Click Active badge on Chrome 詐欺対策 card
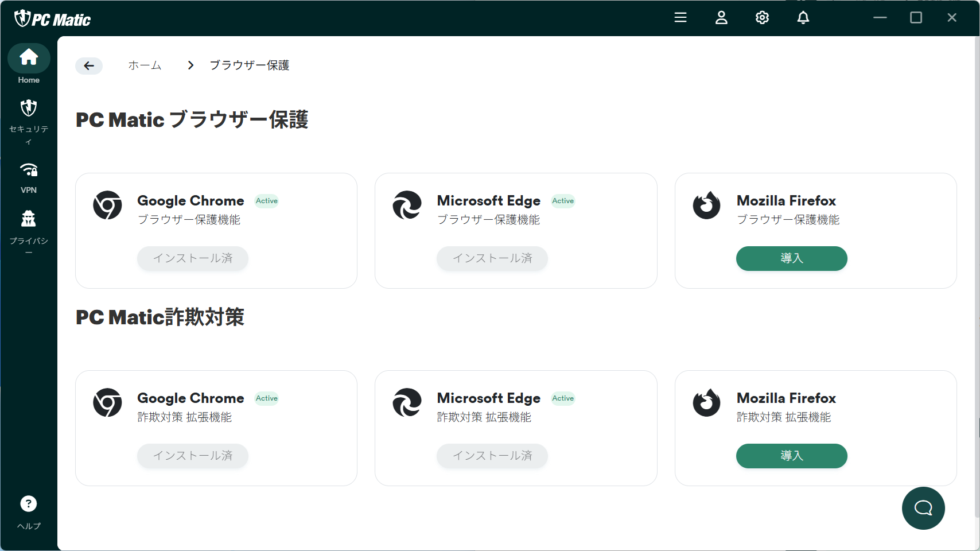 [267, 398]
